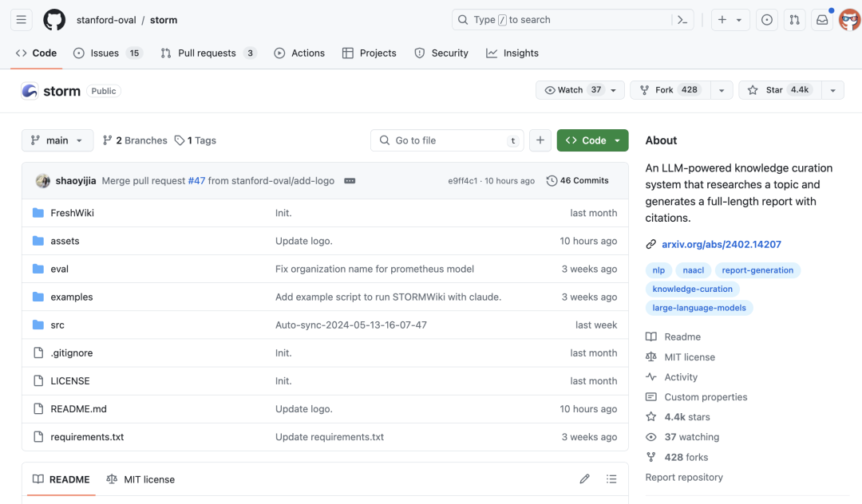The height and width of the screenshot is (504, 862).
Task: Open the issues icon in top header
Action: point(766,20)
